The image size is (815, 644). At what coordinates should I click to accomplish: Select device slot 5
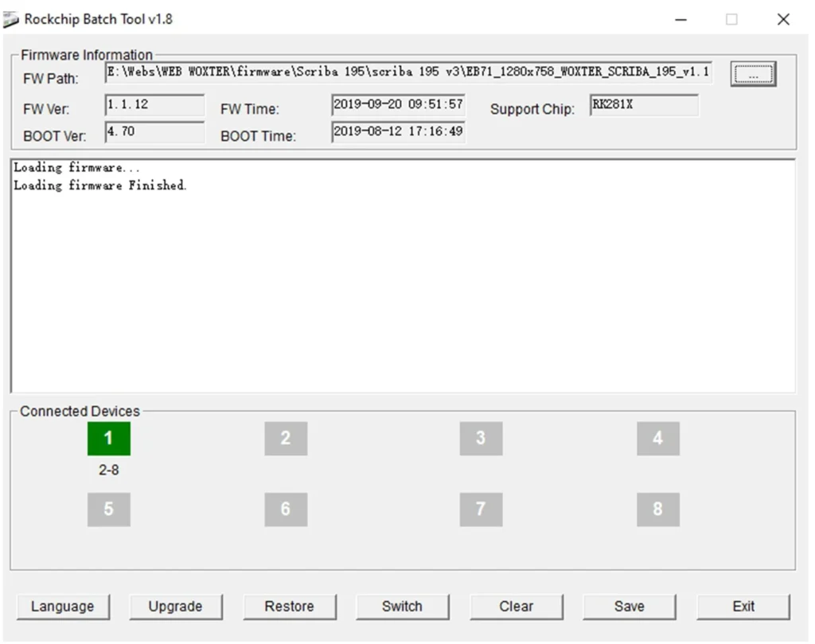(x=108, y=509)
